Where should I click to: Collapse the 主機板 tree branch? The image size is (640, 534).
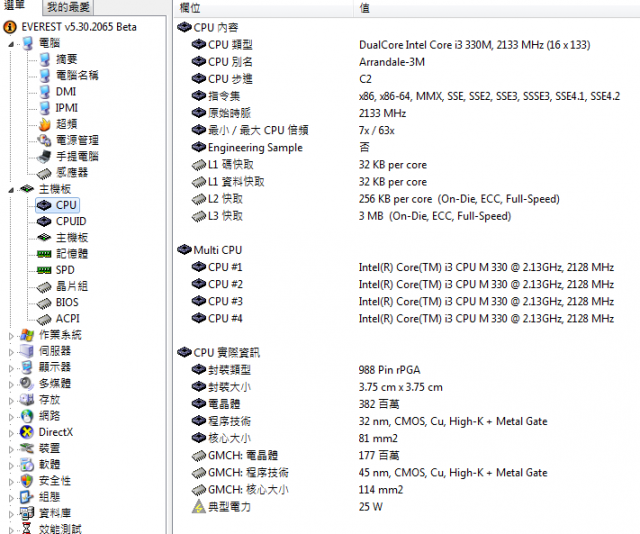(11, 190)
